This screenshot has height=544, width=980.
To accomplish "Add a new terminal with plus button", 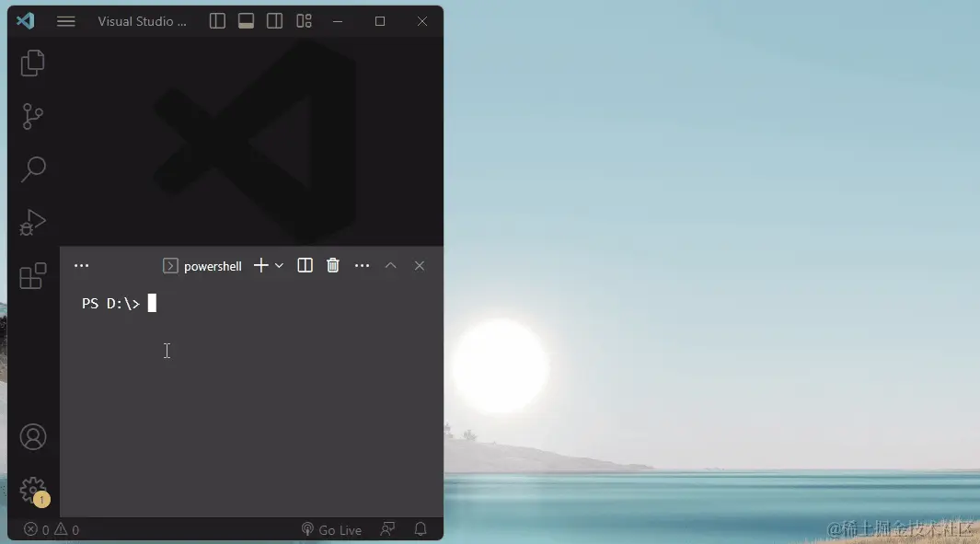I will coord(261,266).
